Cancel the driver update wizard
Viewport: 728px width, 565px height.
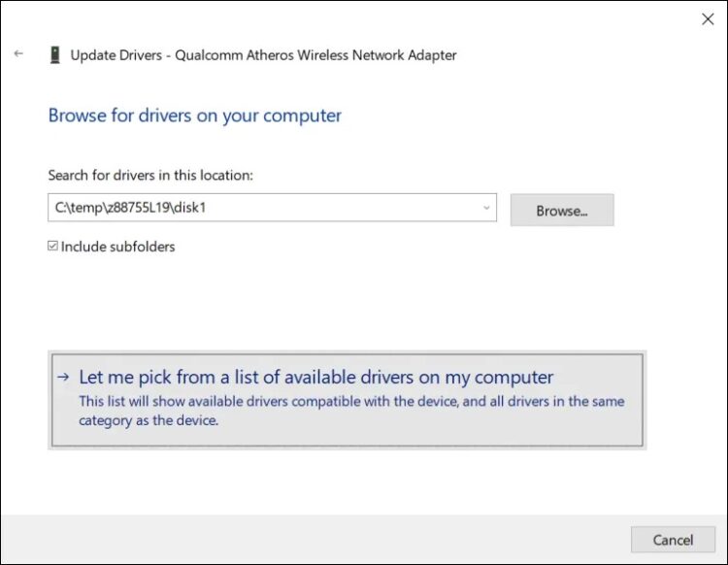[x=673, y=540]
